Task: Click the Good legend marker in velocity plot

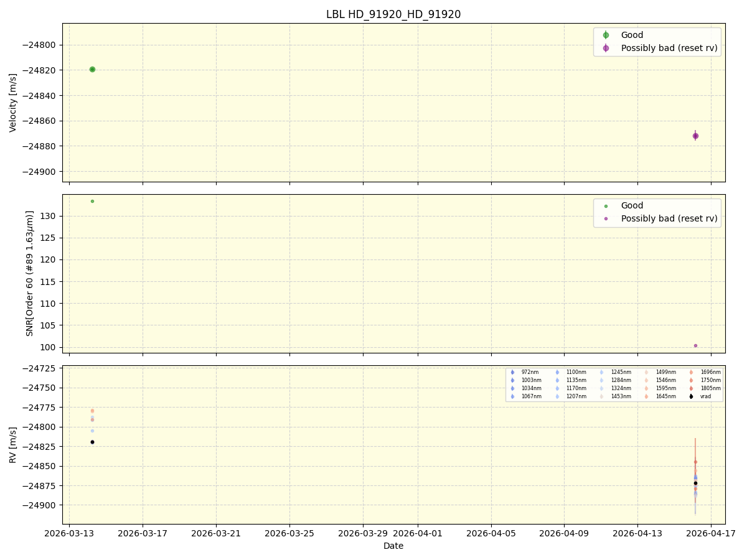Action: [606, 35]
